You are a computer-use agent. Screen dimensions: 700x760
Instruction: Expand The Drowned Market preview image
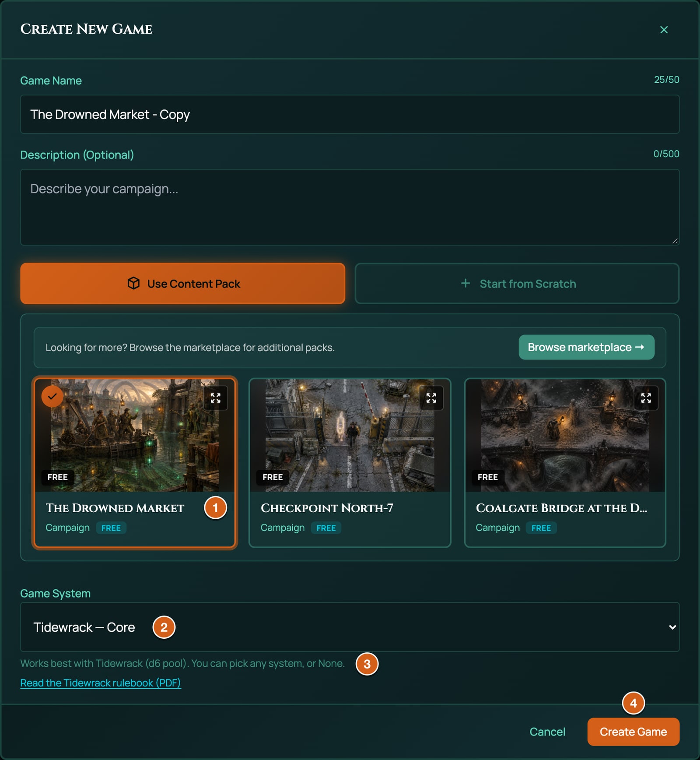216,398
